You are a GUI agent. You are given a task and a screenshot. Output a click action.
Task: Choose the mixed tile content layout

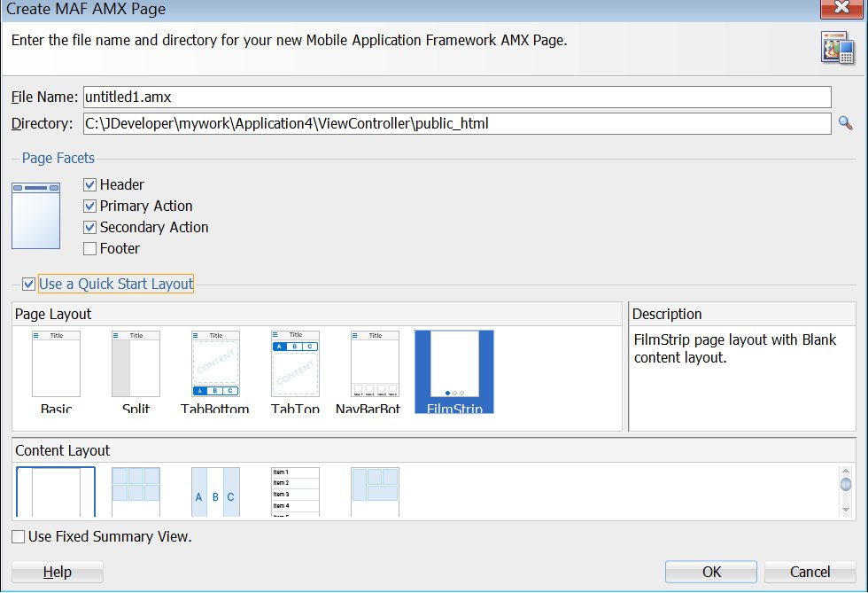[x=375, y=492]
